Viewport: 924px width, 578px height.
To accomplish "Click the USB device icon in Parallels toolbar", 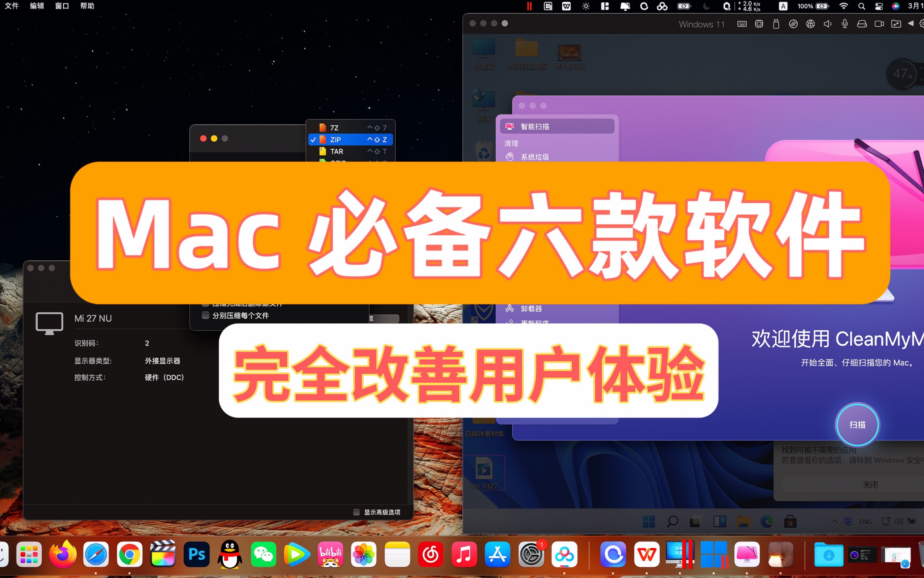I will tap(776, 24).
